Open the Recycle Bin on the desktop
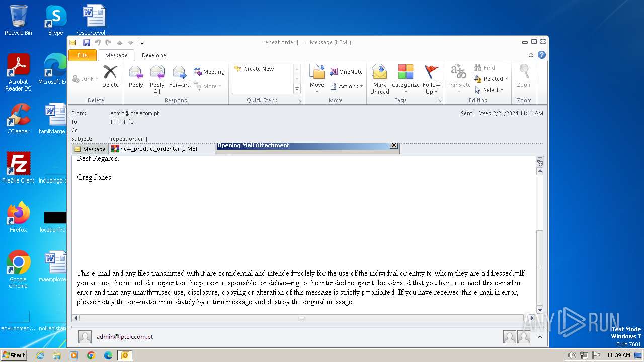 click(x=18, y=20)
